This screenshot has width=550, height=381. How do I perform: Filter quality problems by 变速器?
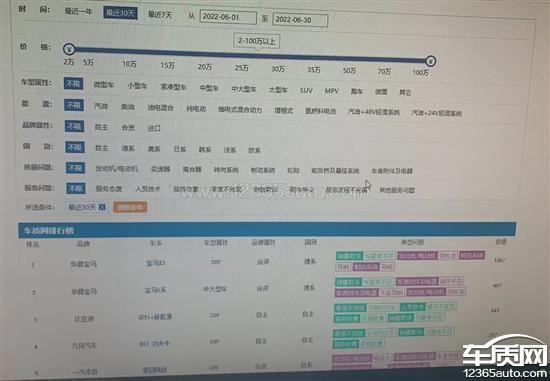(160, 169)
